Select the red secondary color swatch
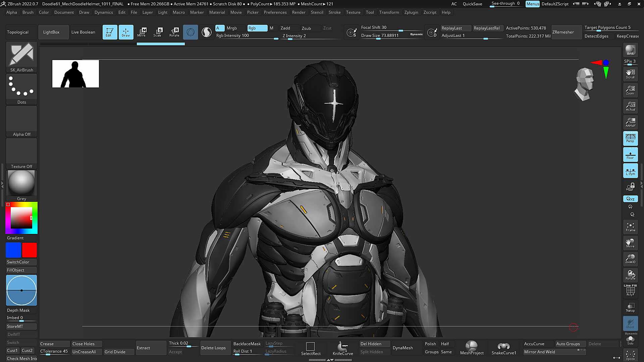644x362 pixels. click(30, 250)
